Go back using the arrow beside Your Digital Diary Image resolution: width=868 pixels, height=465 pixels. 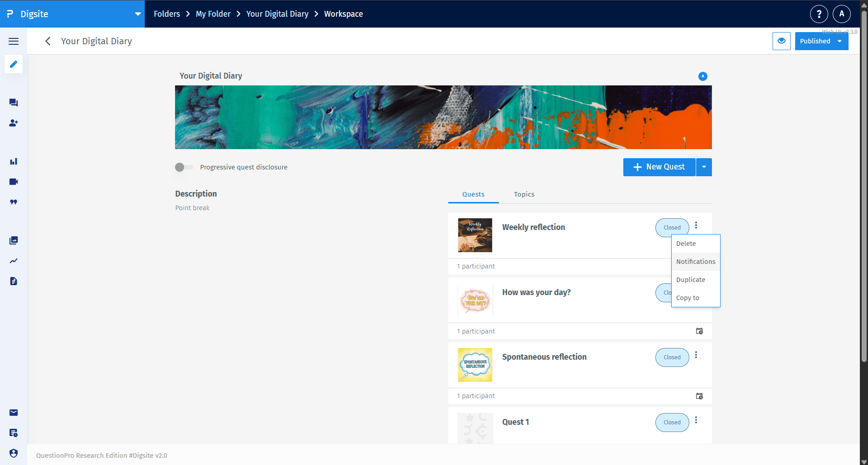[x=47, y=41]
